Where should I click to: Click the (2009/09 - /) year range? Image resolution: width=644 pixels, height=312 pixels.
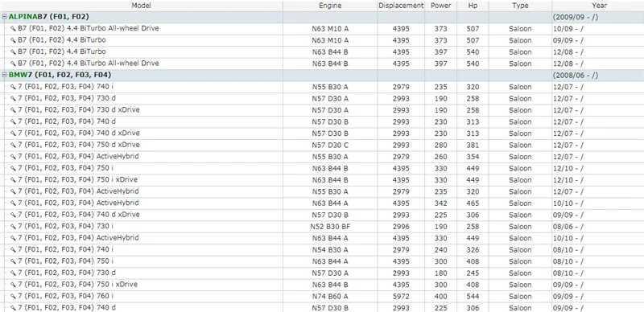coord(576,17)
